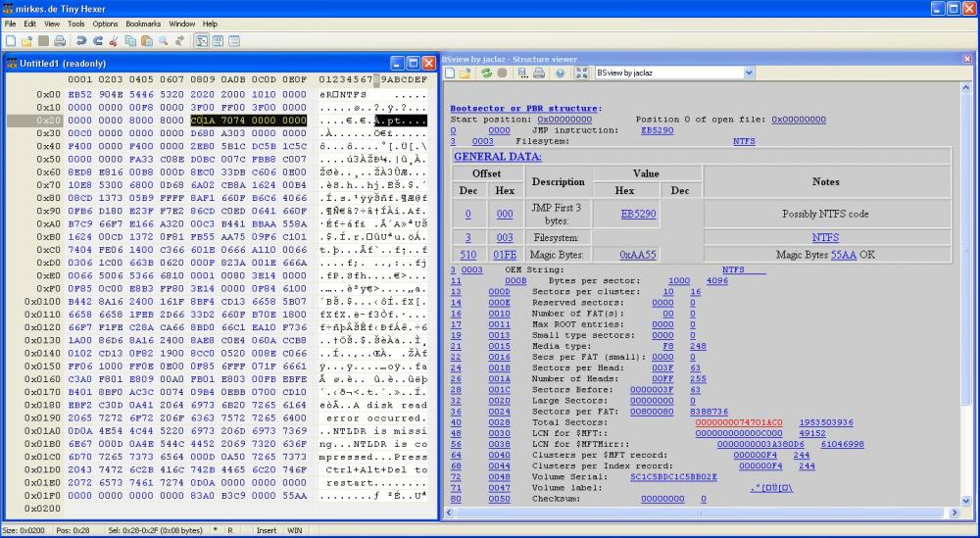The width and height of the screenshot is (980, 538).
Task: Open a file using the main toolbar folder icon
Action: tap(26, 41)
